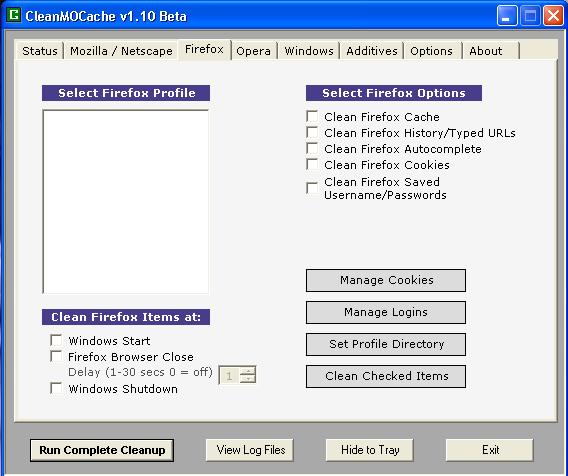Screen dimensions: 568x476
Task: Toggle Firefox Browser Close checkbox
Action: click(56, 356)
